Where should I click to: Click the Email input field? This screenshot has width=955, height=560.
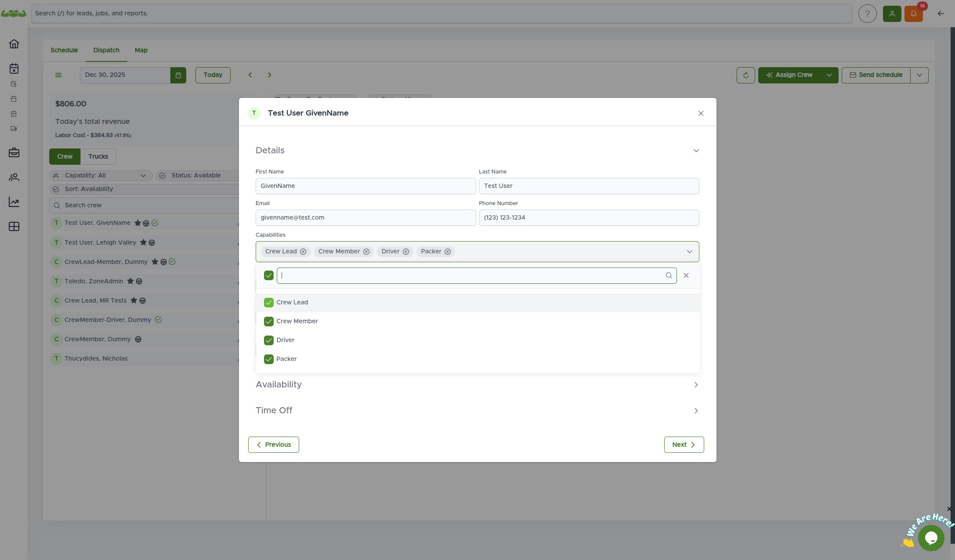[x=365, y=217]
